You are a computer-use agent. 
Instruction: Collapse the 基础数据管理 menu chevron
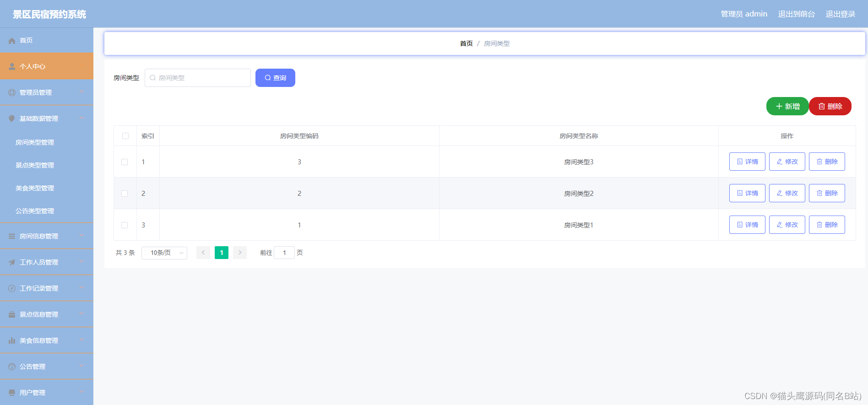click(x=82, y=118)
